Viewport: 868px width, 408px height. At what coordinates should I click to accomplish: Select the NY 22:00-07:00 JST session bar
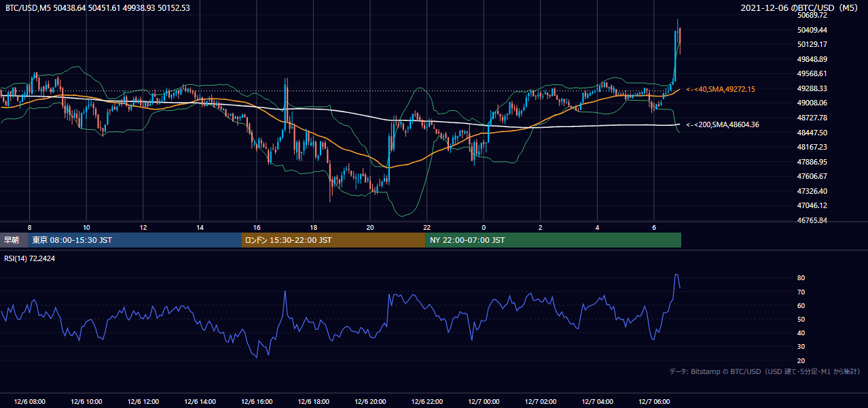tap(554, 240)
